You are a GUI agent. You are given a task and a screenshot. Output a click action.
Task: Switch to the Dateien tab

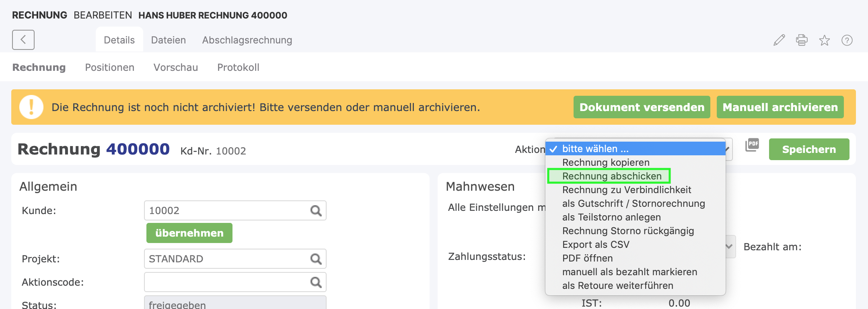168,40
